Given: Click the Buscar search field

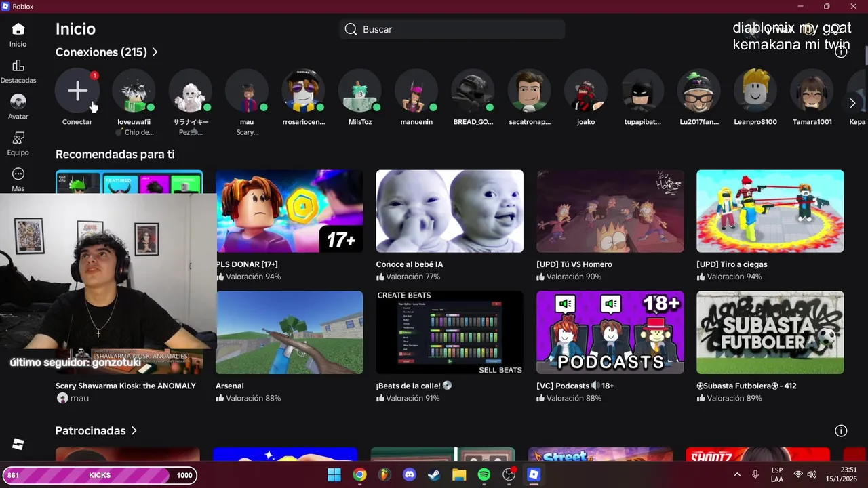Looking at the screenshot, I should point(452,29).
